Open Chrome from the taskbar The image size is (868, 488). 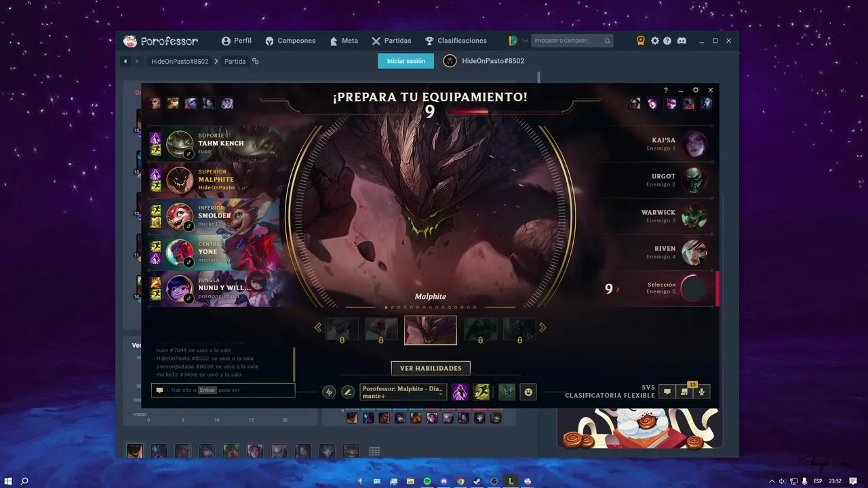pyautogui.click(x=460, y=481)
